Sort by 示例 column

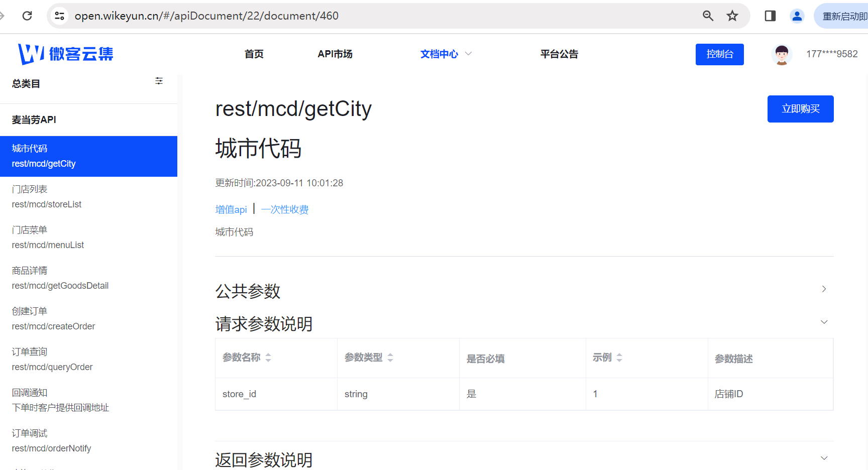tap(619, 358)
